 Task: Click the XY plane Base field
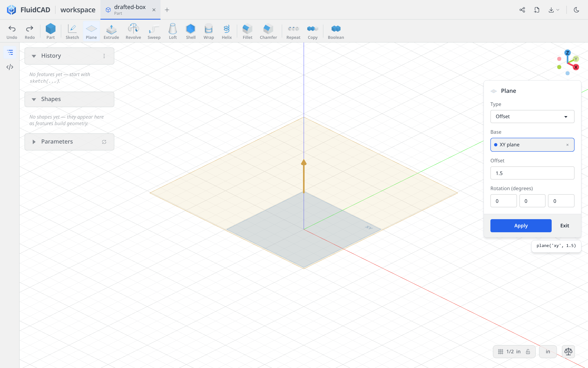tap(532, 145)
